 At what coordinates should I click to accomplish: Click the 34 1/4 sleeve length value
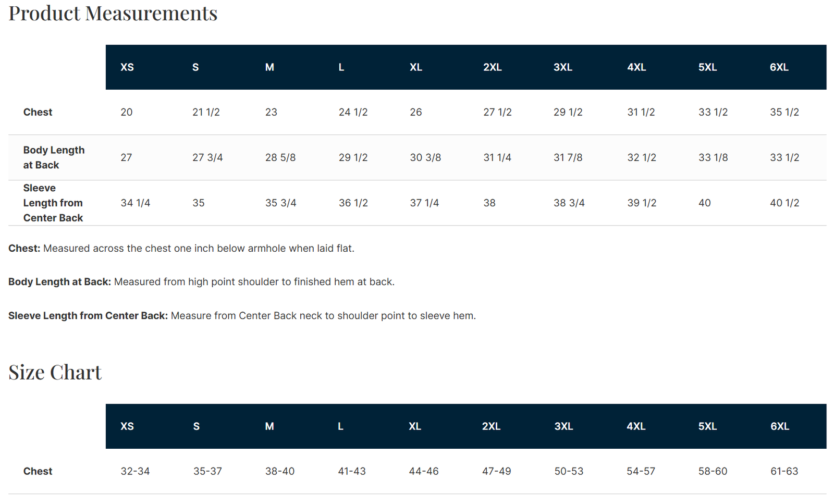[136, 203]
